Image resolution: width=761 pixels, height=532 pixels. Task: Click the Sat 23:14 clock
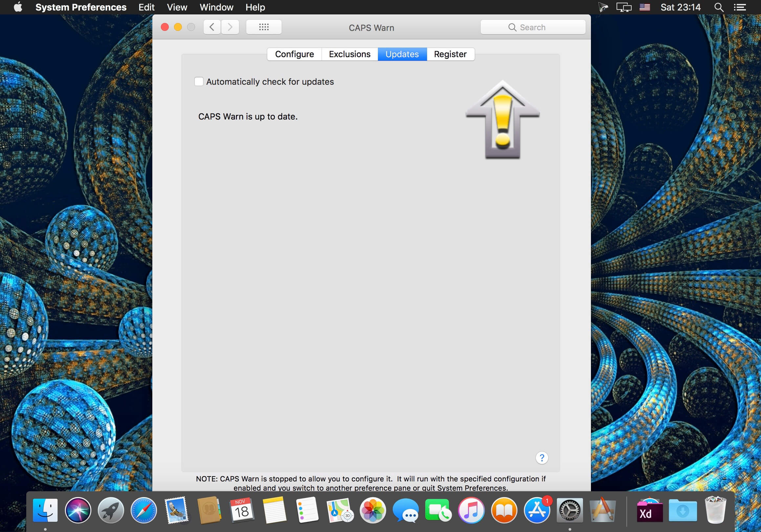coord(681,7)
